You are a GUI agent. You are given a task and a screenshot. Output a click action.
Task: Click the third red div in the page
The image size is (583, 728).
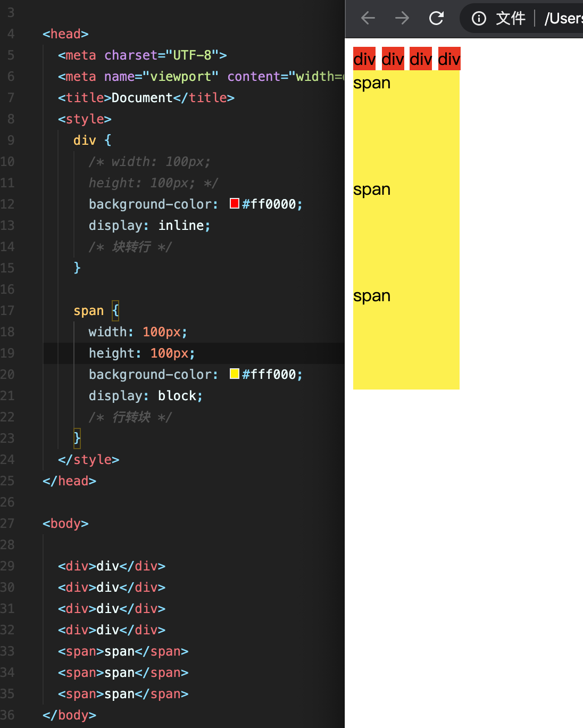coord(421,59)
